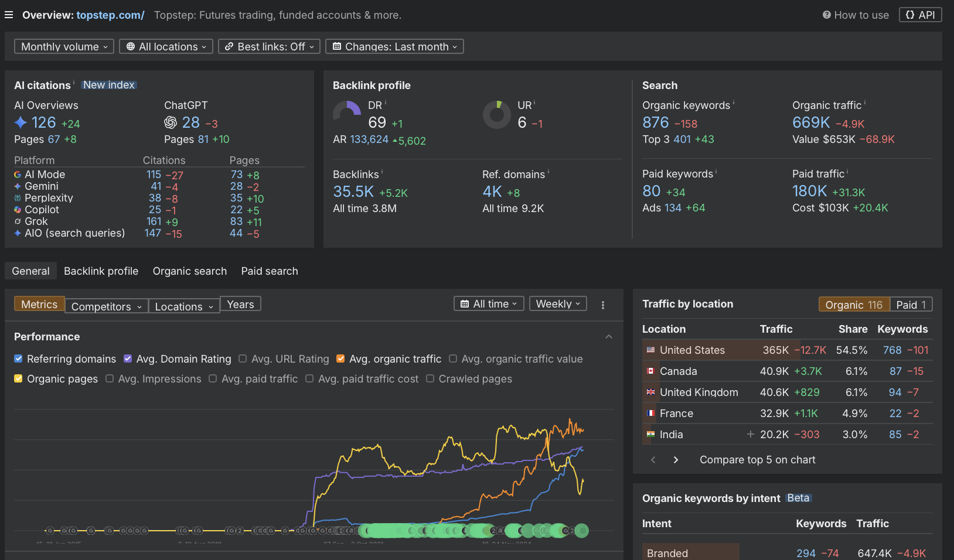Switch to Organic search tab
The width and height of the screenshot is (954, 560).
click(190, 271)
